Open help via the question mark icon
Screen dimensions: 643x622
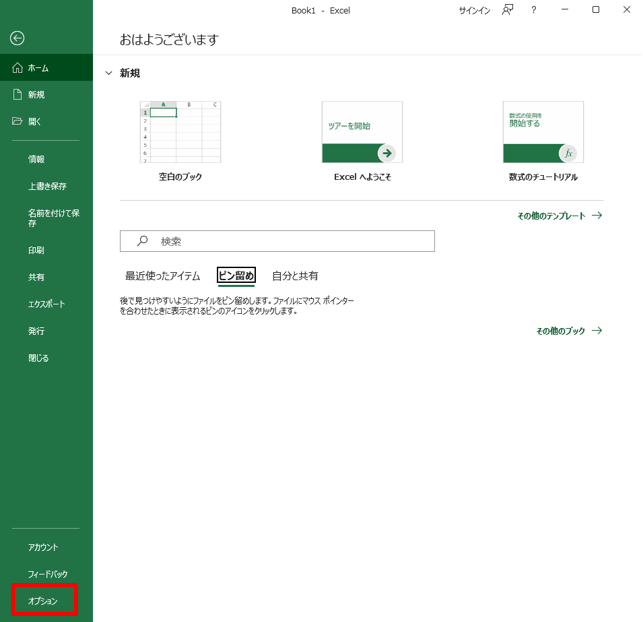pos(534,10)
